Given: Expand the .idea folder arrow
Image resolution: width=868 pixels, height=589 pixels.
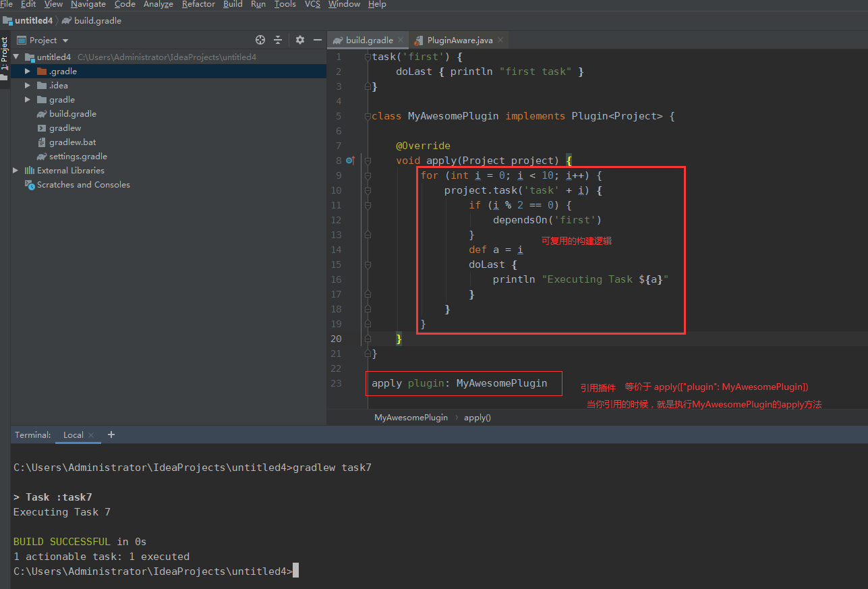Looking at the screenshot, I should click(28, 86).
